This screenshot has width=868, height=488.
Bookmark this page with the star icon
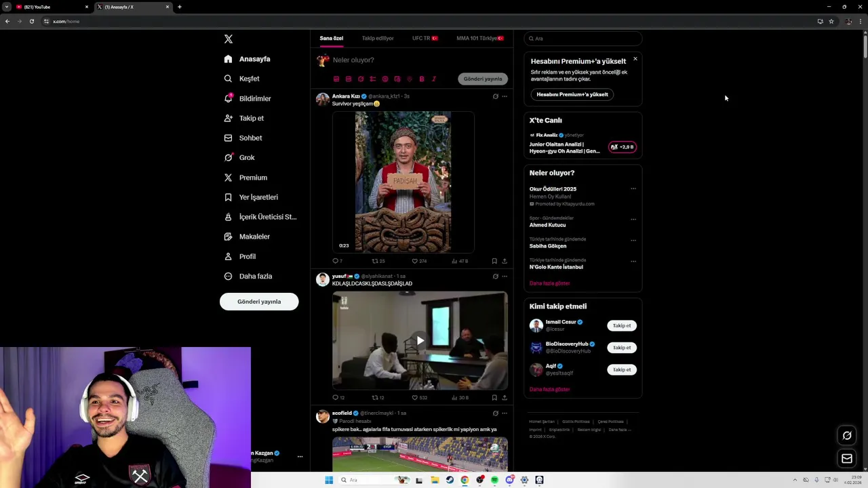(x=831, y=21)
